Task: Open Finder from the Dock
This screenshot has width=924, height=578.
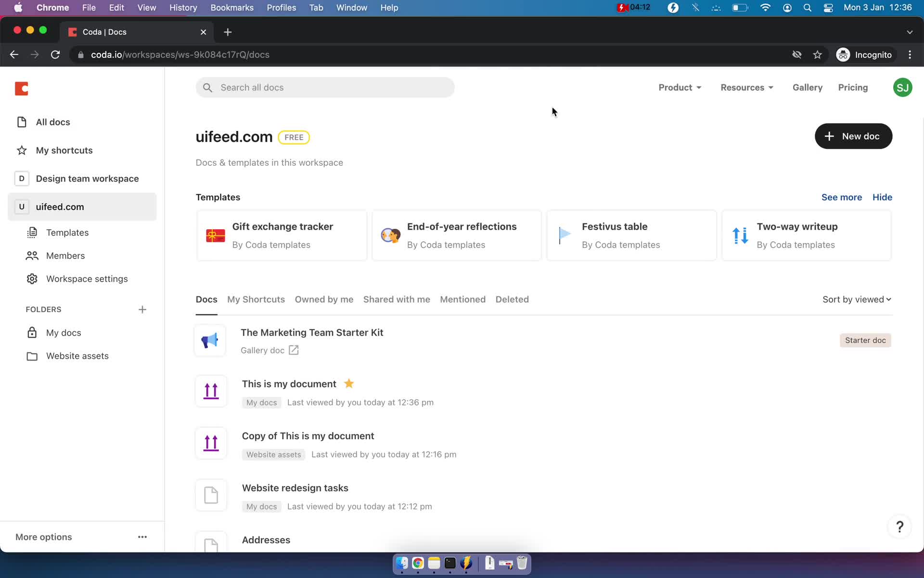Action: 402,563
